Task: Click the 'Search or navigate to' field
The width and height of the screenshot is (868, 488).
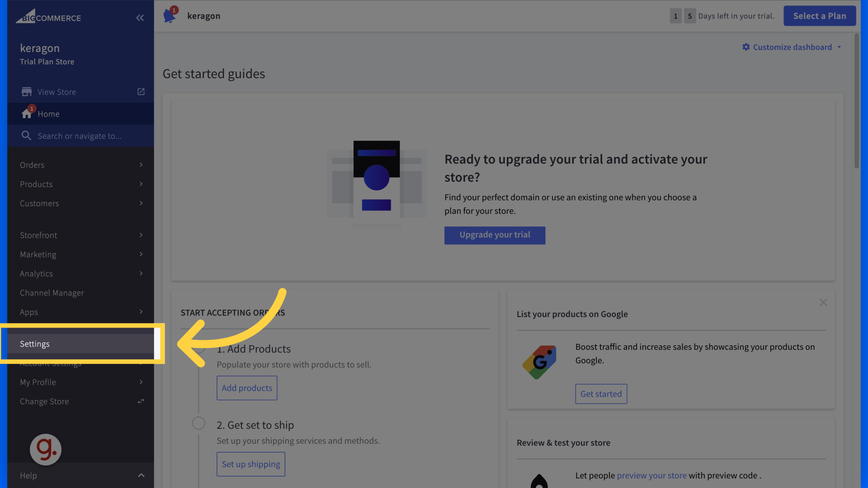Action: pos(79,136)
